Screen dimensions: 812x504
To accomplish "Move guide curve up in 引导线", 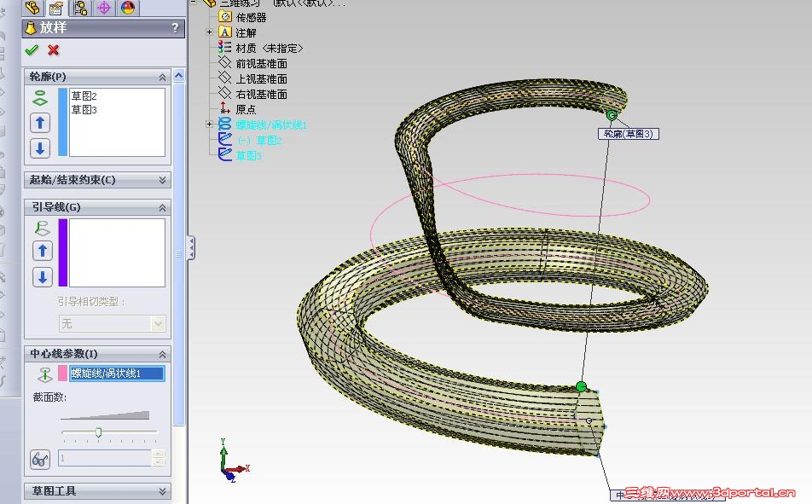I will pos(43,252).
